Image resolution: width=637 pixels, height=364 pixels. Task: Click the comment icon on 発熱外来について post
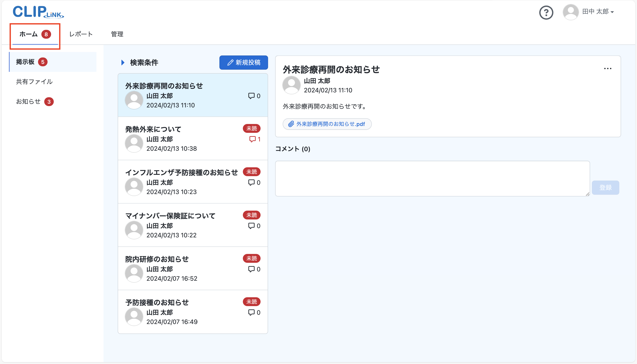(252, 139)
